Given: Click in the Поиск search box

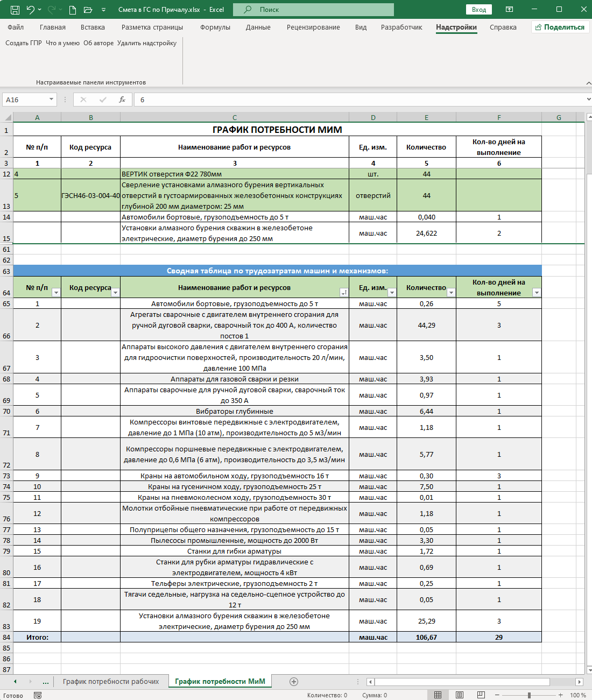Looking at the screenshot, I should click(313, 10).
